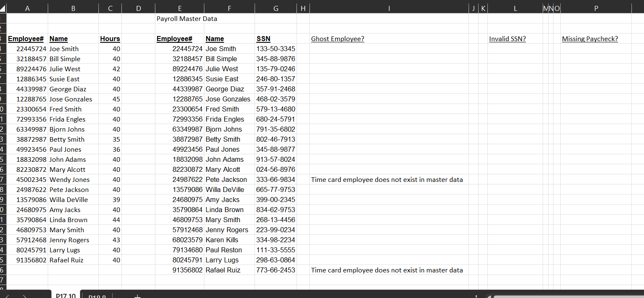Select the narrow column H header
Viewport: 644px width, 298px height.
303,8
